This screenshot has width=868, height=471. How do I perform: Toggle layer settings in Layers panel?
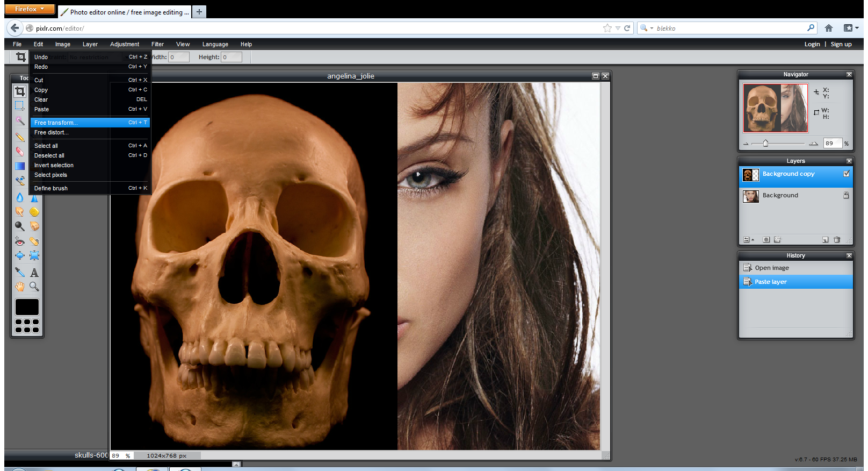[749, 240]
